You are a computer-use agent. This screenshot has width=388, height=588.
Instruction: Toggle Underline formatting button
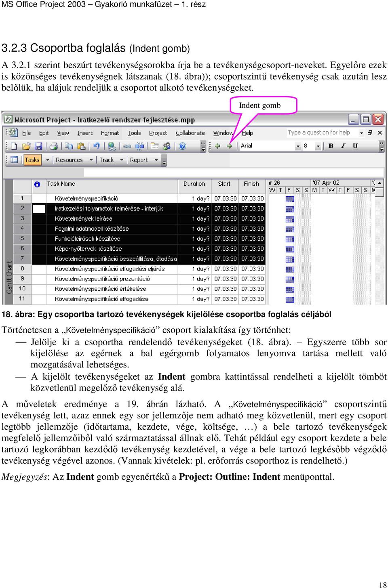click(355, 146)
